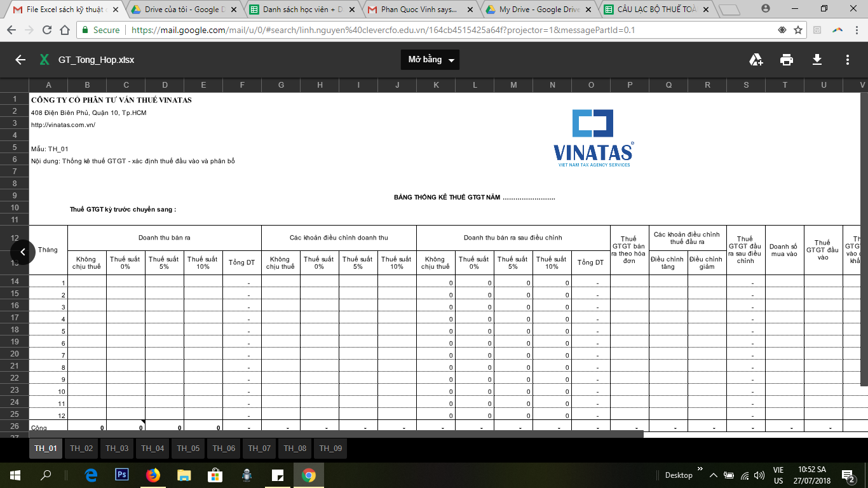Click the 'Tháng' header cell

point(48,250)
